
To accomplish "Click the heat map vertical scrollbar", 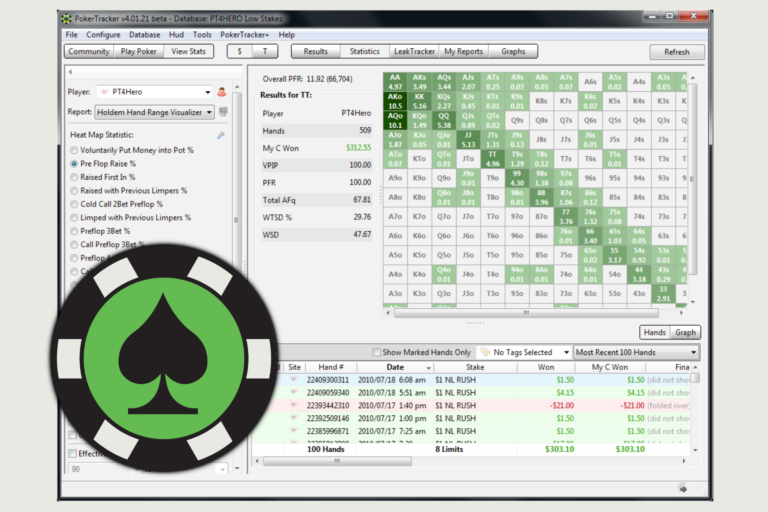I will point(692,179).
